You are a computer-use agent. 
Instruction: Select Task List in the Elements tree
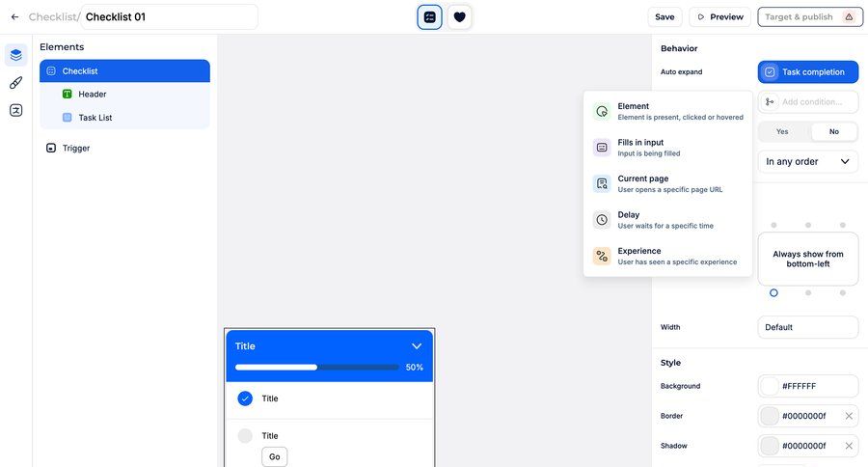click(x=124, y=118)
